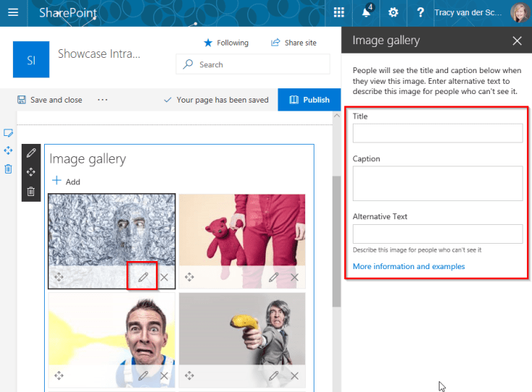Expand the more options ellipsis in command bar
Viewport: 532px width, 392px height.
[x=102, y=100]
